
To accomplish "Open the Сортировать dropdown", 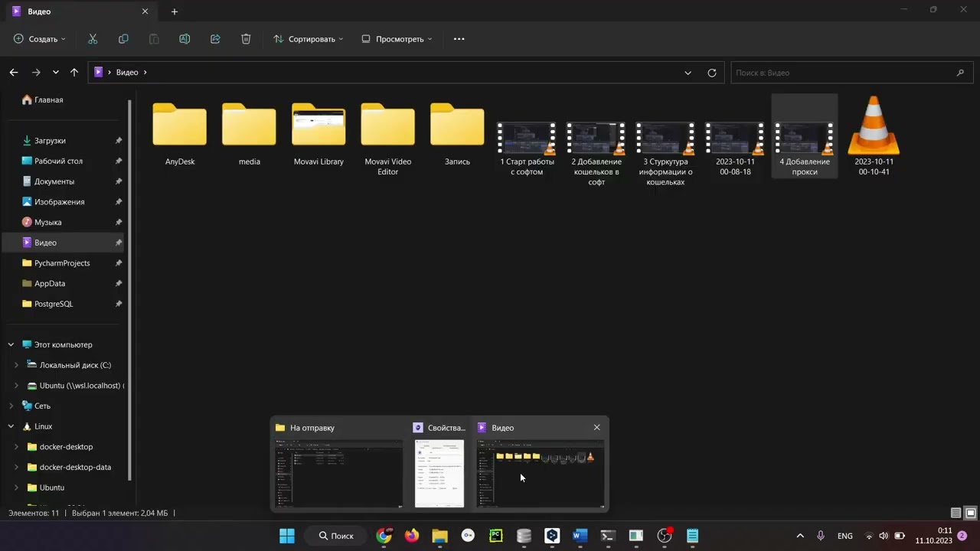I will [x=309, y=39].
